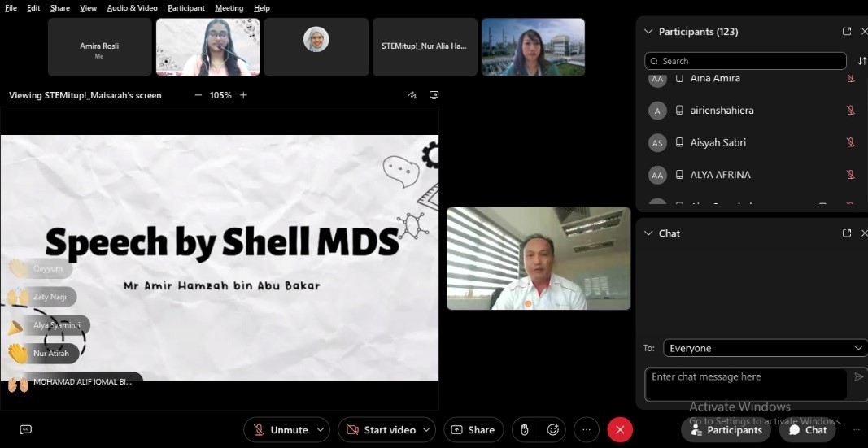Open the To: Everyone recipient dropdown
Screen dimensions: 868x448
(765, 348)
